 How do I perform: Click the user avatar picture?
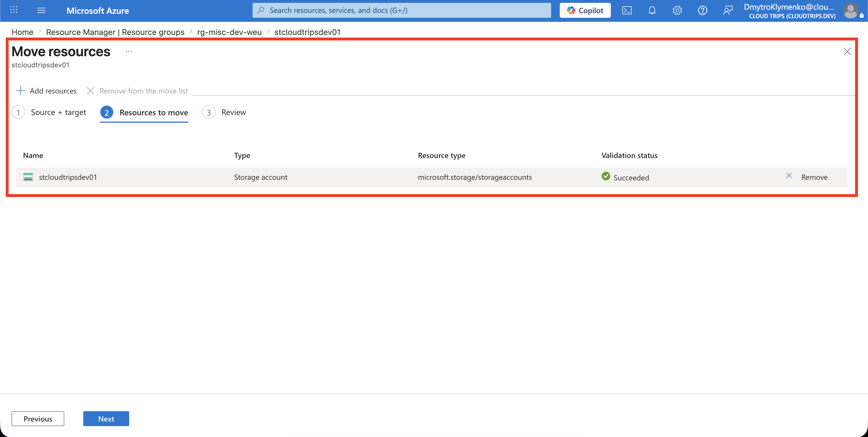[850, 11]
